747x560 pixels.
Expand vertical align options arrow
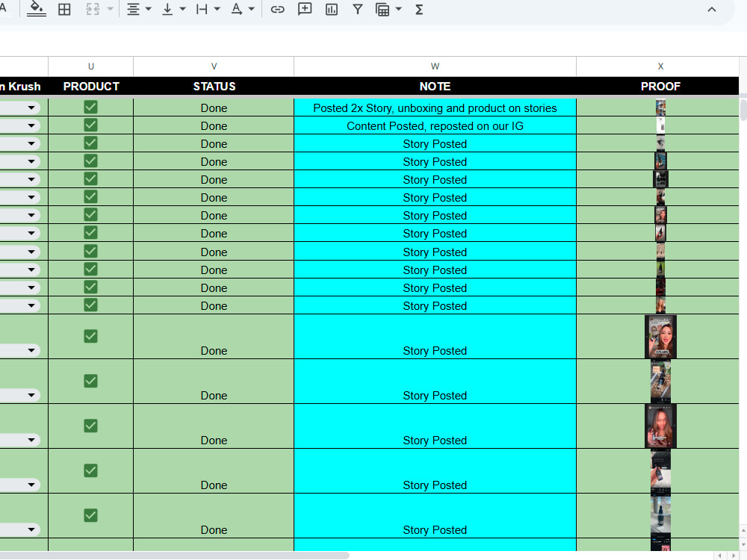tap(182, 9)
